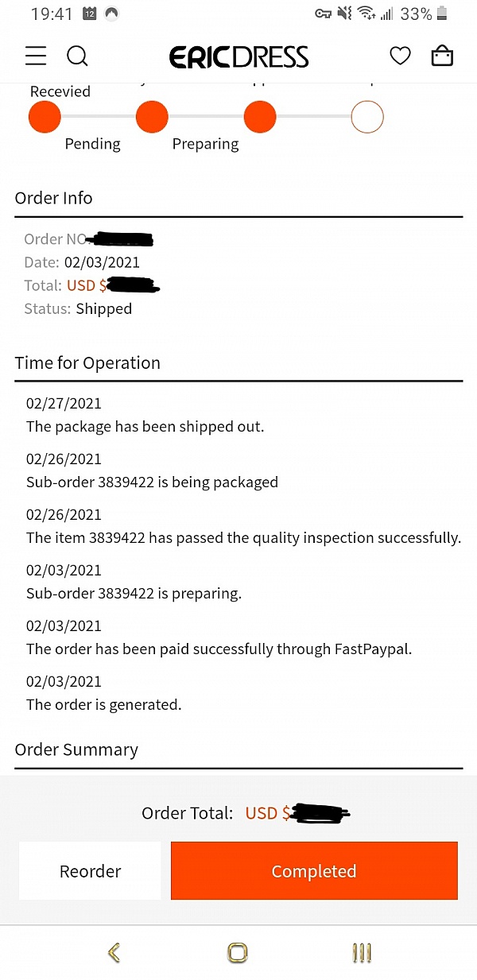
Task: Tap the 'package has been shipped out' entry
Action: click(x=145, y=416)
